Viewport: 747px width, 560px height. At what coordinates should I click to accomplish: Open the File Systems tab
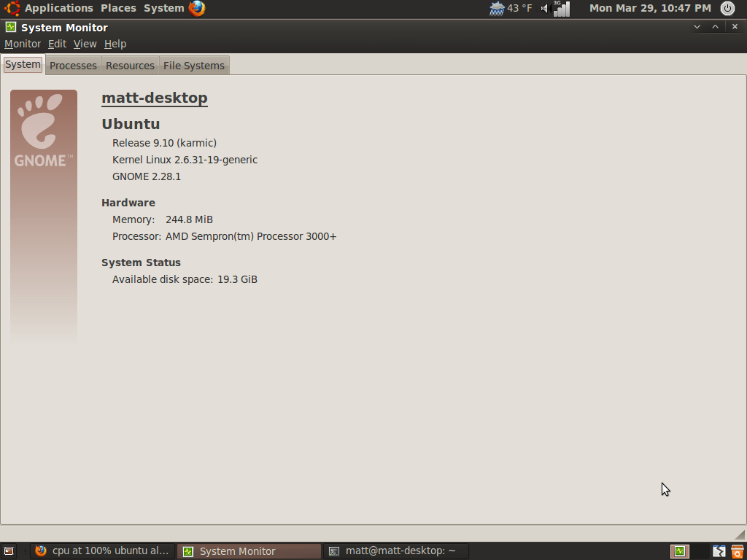coord(194,65)
